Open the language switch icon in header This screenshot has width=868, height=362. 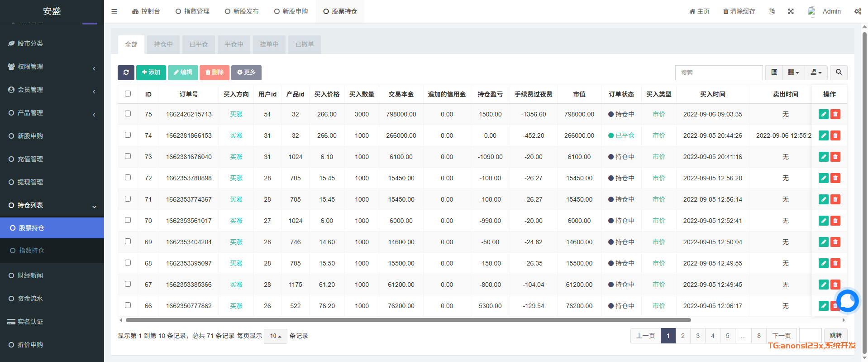click(x=772, y=11)
